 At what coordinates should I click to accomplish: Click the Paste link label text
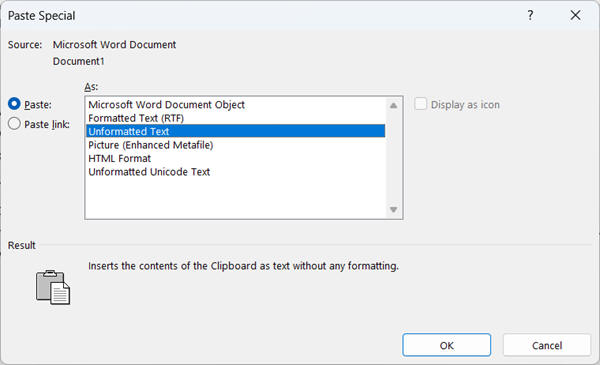pyautogui.click(x=47, y=124)
